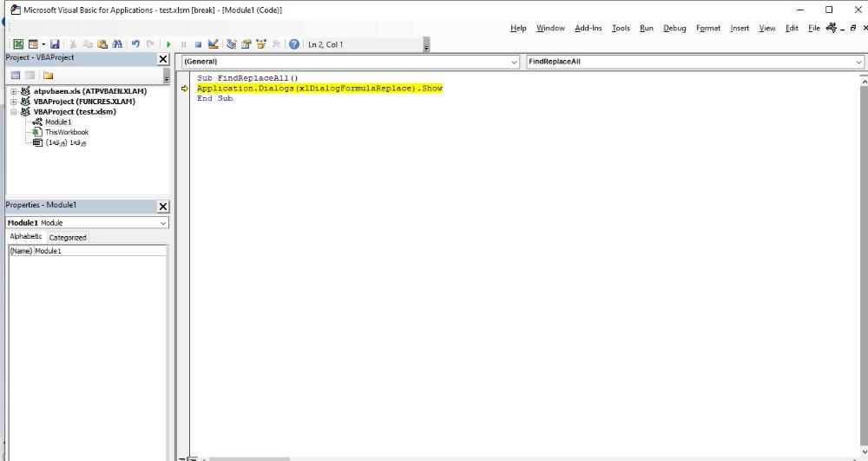This screenshot has width=868, height=461.
Task: Open Find using the binoculars icon
Action: pos(117,44)
